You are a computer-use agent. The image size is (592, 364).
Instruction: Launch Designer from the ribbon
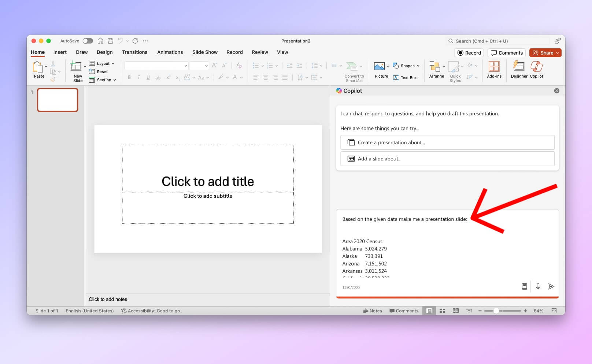coord(519,70)
